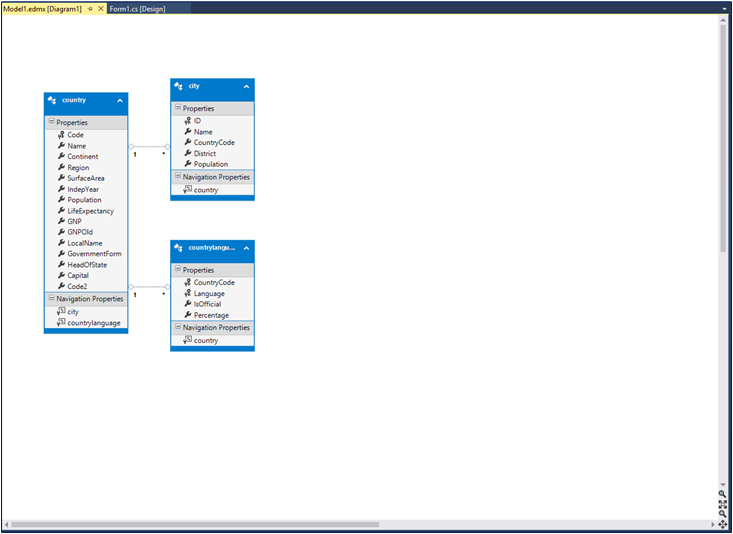This screenshot has height=534, width=733.
Task: Click the Zoom to Fit diagram icon
Action: tap(722, 504)
